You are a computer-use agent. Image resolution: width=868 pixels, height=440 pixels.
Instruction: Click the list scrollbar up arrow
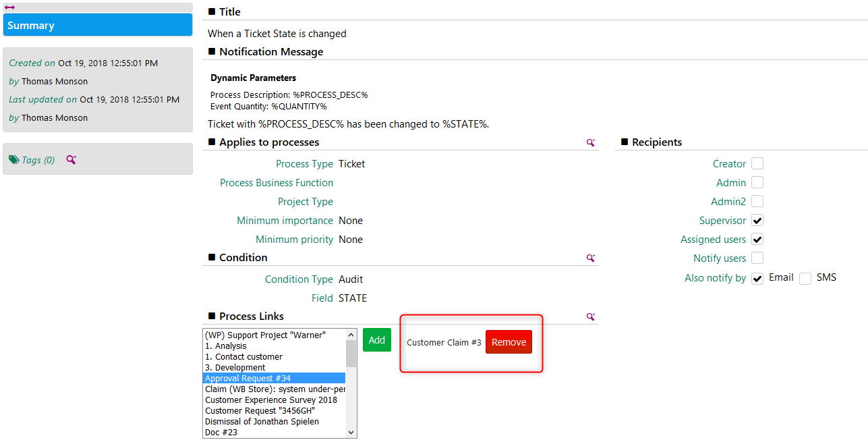point(351,335)
